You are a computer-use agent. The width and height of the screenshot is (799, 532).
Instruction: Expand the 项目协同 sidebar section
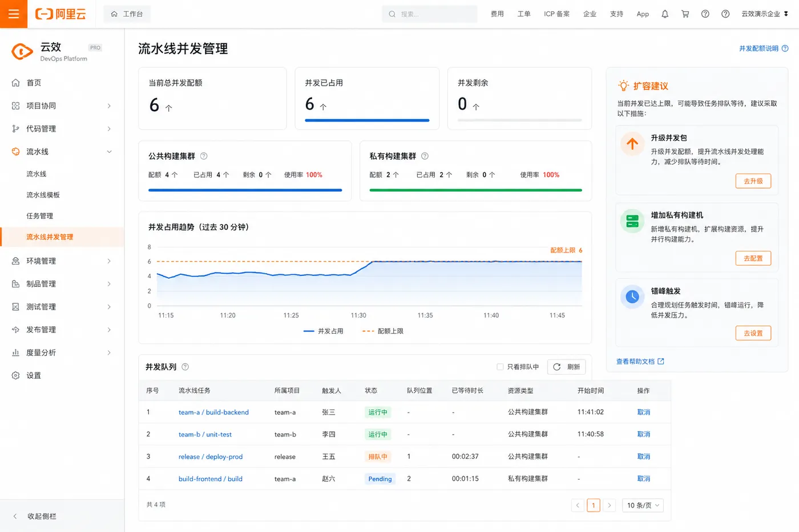tap(62, 106)
